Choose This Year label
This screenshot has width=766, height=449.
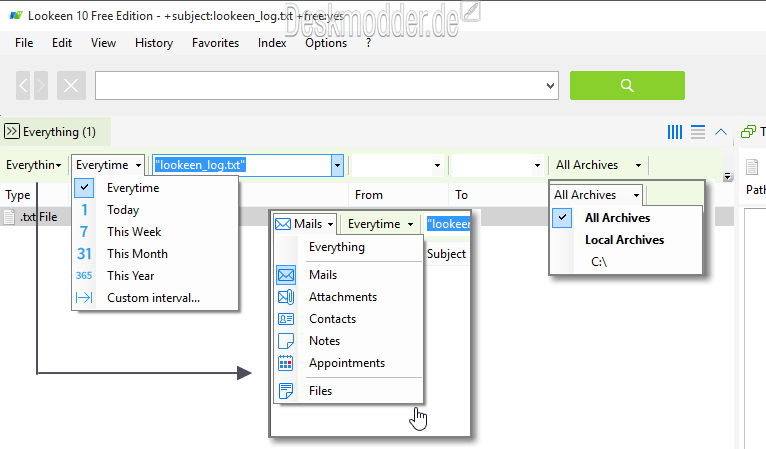click(130, 276)
